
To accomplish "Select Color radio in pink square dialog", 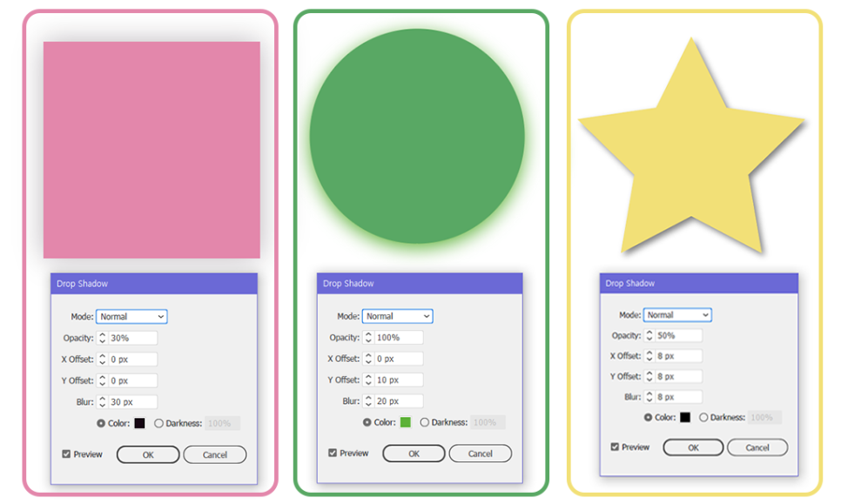I will pyautogui.click(x=101, y=423).
